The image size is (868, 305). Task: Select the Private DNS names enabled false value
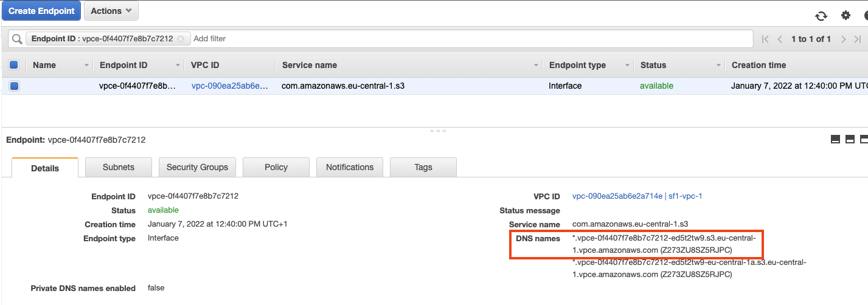156,288
